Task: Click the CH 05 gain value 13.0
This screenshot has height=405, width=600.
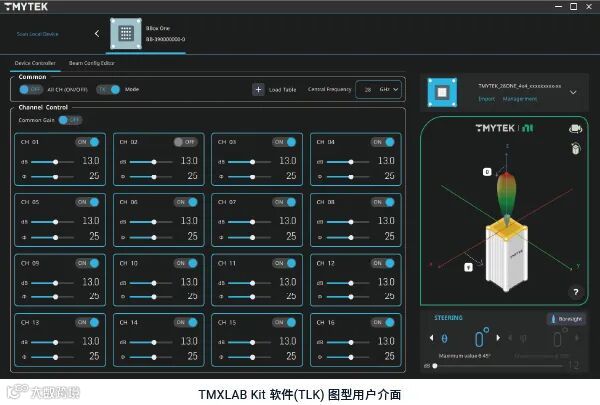Action: [91, 221]
